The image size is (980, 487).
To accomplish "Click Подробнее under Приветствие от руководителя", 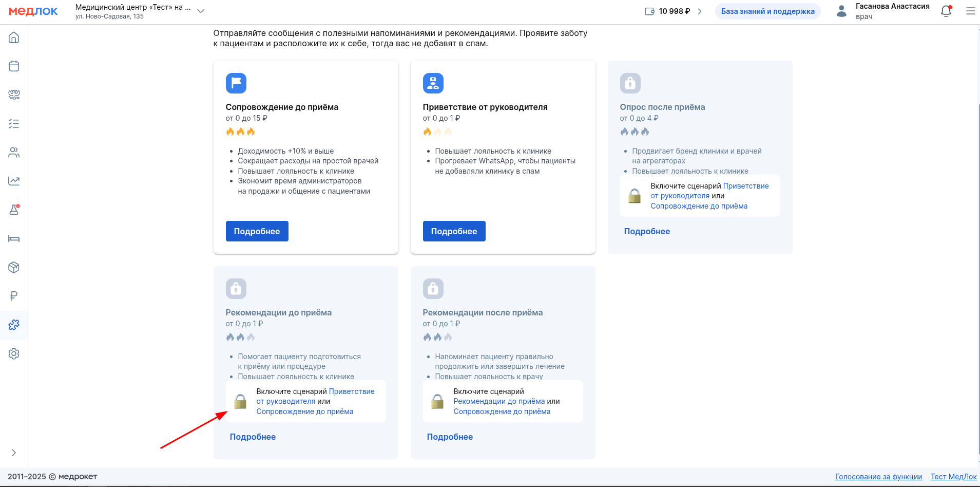I will pos(454,231).
